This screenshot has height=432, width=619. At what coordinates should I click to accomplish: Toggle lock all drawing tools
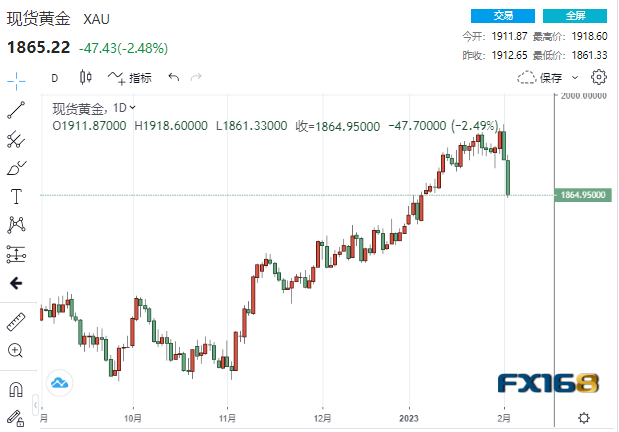pos(16,419)
